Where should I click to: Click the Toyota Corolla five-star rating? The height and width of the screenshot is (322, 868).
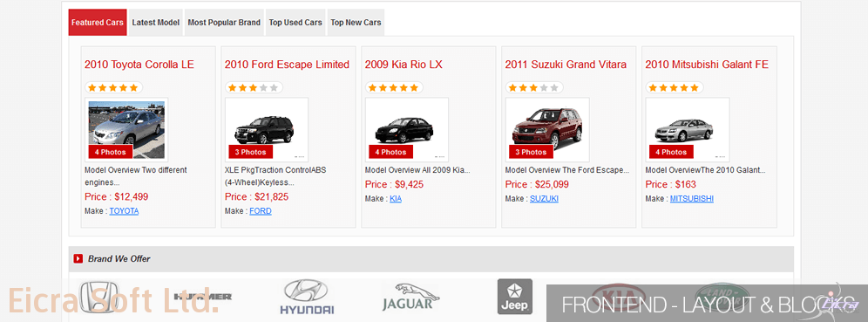113,87
